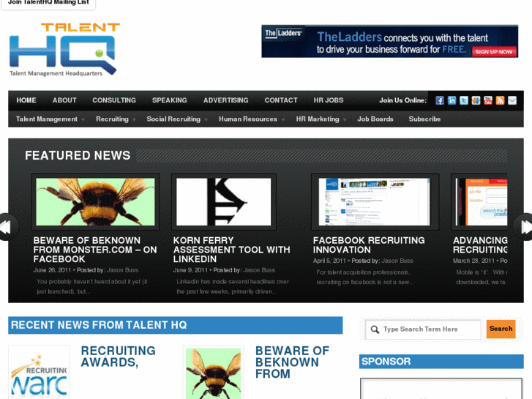532x399 pixels.
Task: Open Advancing Recruiting featured headline
Action: click(480, 245)
